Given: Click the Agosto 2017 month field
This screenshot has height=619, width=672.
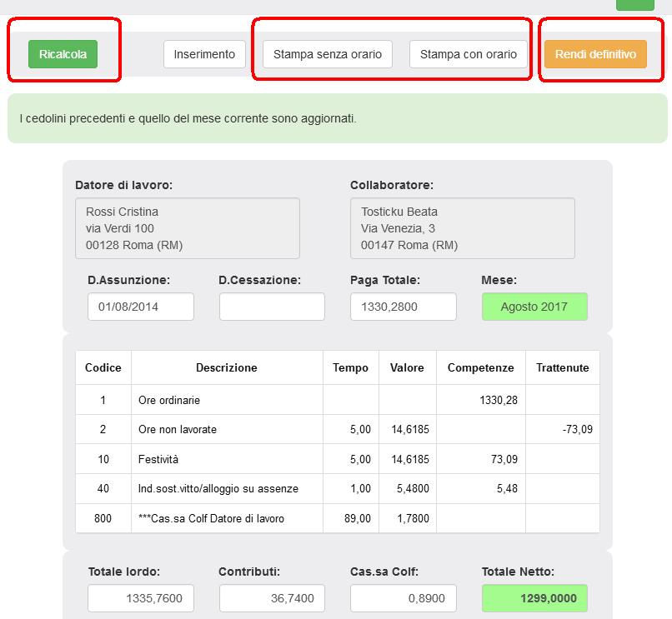Looking at the screenshot, I should tap(534, 307).
